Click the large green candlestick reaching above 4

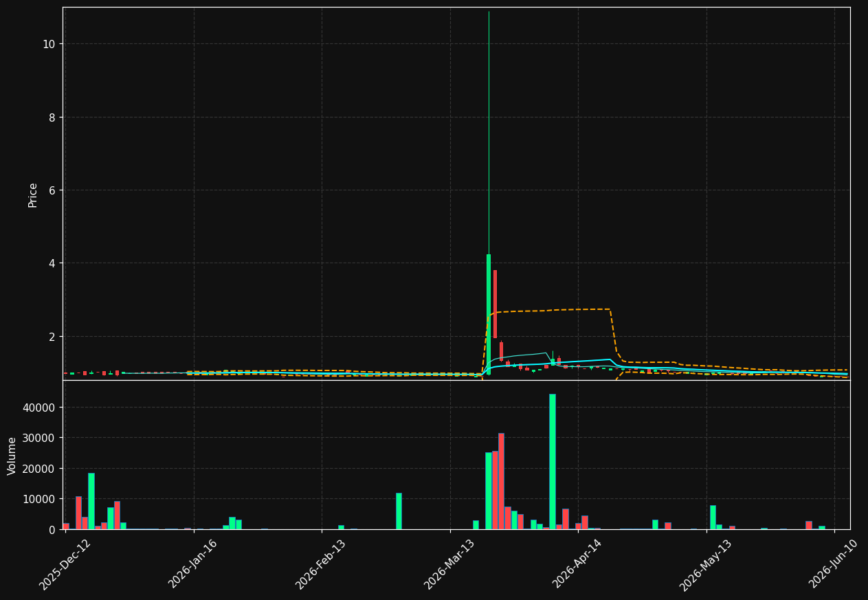(489, 314)
